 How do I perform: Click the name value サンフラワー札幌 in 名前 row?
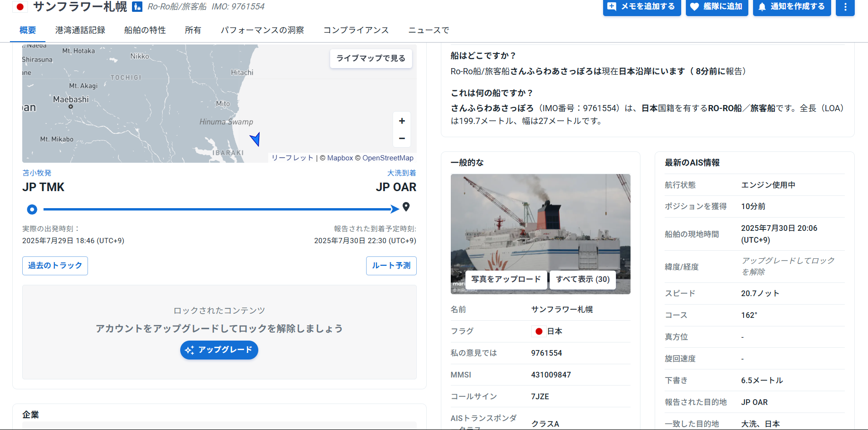pyautogui.click(x=562, y=310)
